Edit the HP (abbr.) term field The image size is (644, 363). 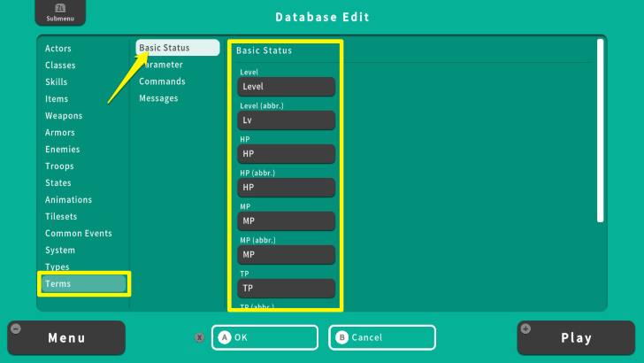287,188
